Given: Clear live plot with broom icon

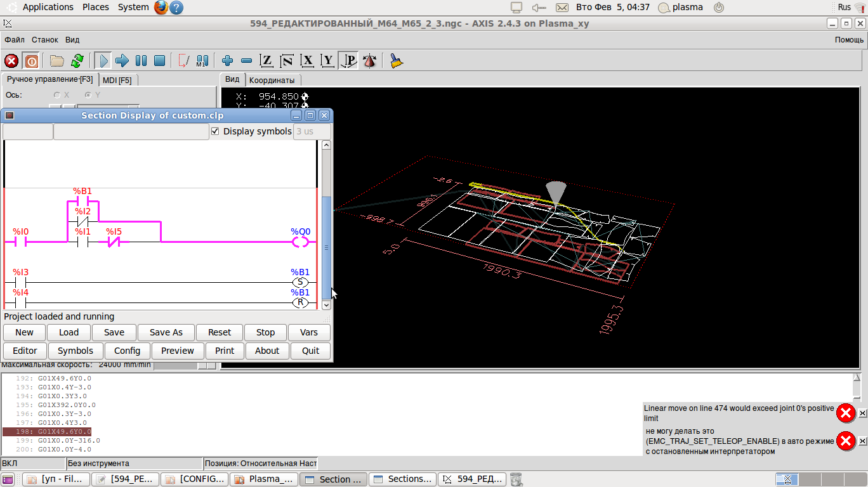Looking at the screenshot, I should coord(397,61).
